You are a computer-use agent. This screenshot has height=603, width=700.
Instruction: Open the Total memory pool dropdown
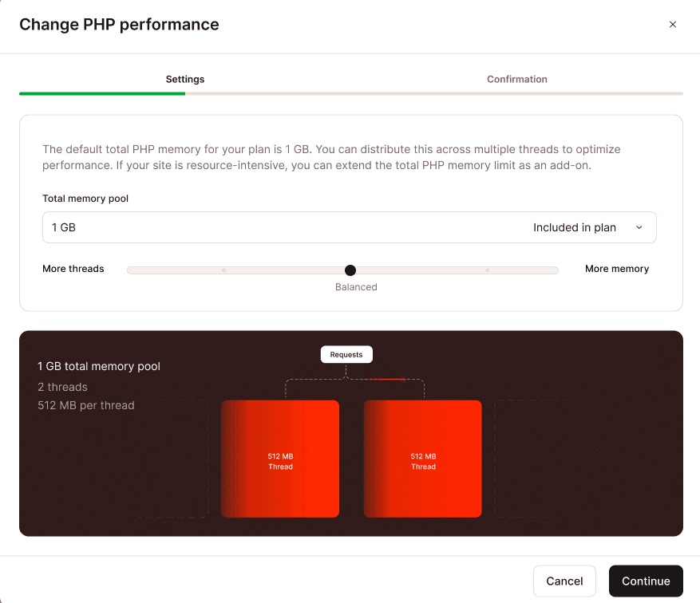pyautogui.click(x=349, y=227)
